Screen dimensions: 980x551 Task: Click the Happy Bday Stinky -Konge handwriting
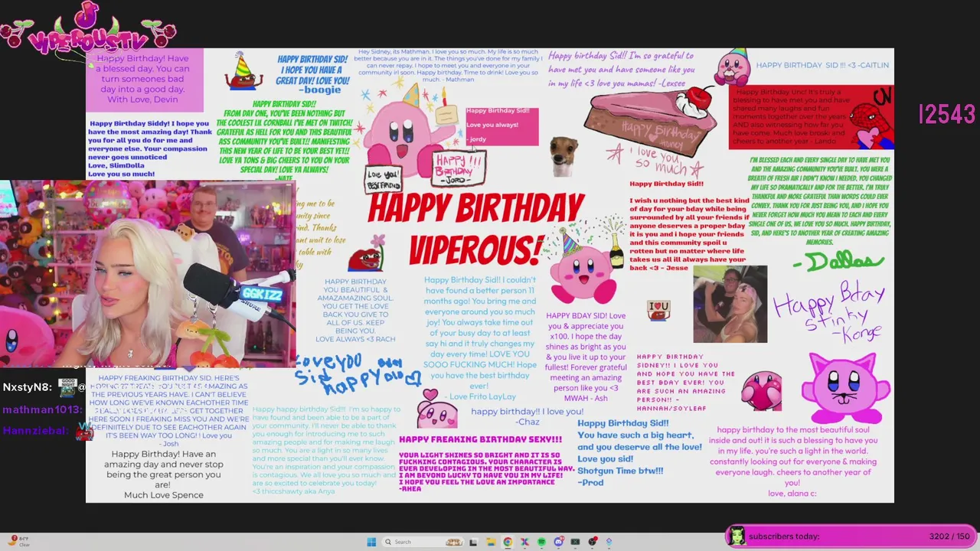[828, 312]
